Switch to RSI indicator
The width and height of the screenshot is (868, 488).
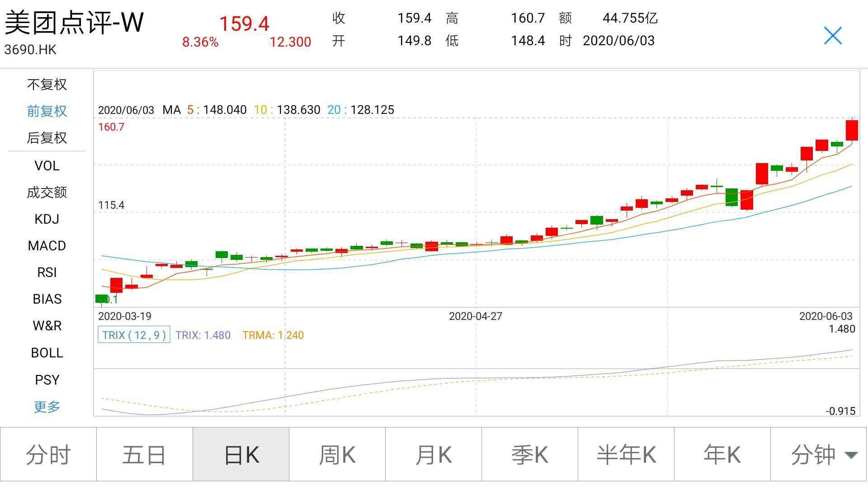tap(47, 272)
